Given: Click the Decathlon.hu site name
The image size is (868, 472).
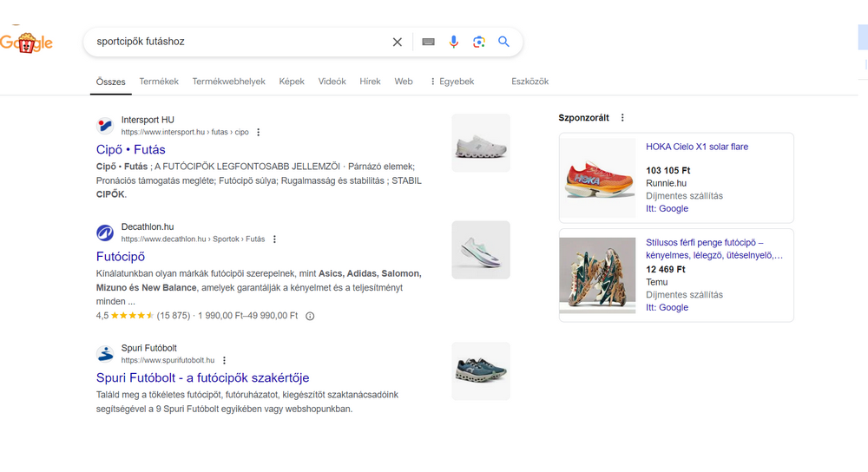Looking at the screenshot, I should (148, 226).
